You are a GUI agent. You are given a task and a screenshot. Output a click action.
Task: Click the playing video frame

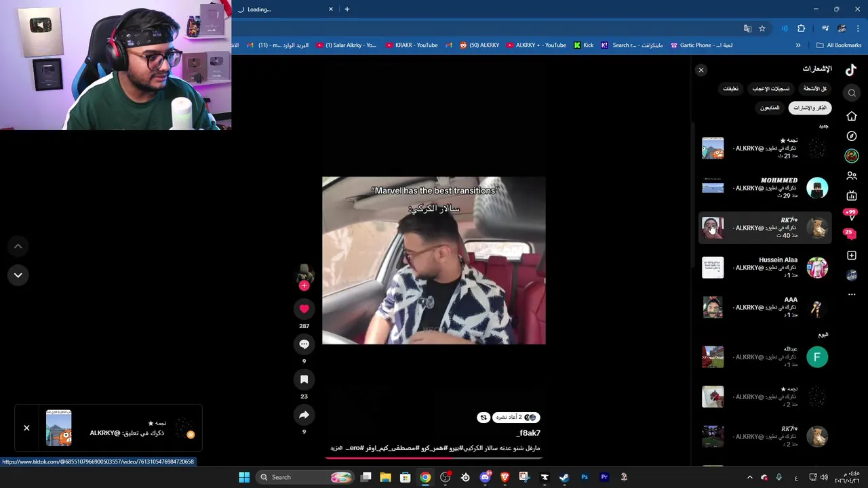click(434, 261)
